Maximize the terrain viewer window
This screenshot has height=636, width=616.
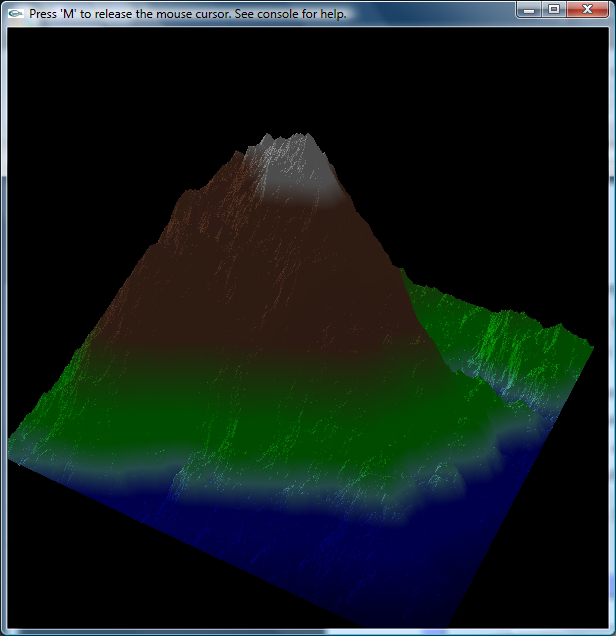(x=553, y=9)
